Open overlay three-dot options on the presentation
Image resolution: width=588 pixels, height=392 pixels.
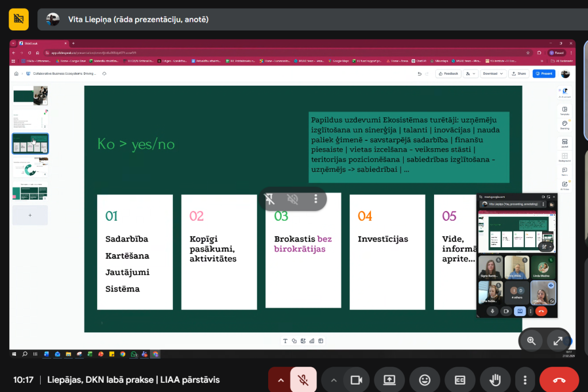pos(316,199)
